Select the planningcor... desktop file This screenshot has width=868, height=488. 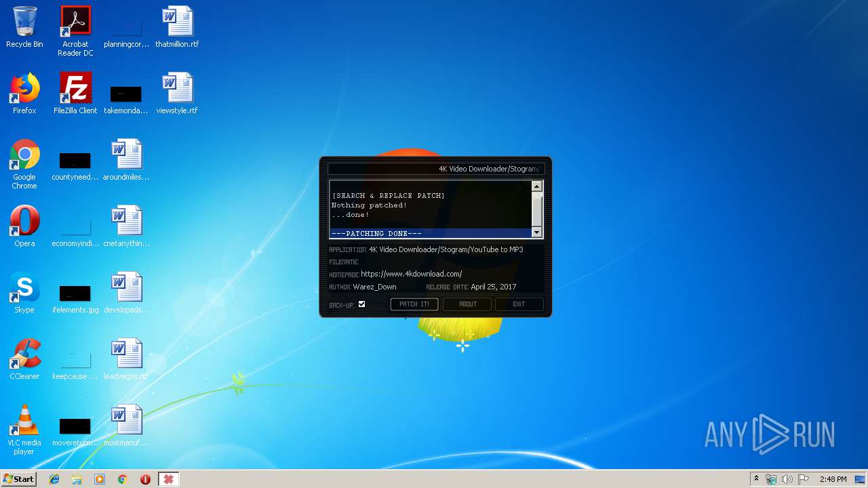pos(126,30)
